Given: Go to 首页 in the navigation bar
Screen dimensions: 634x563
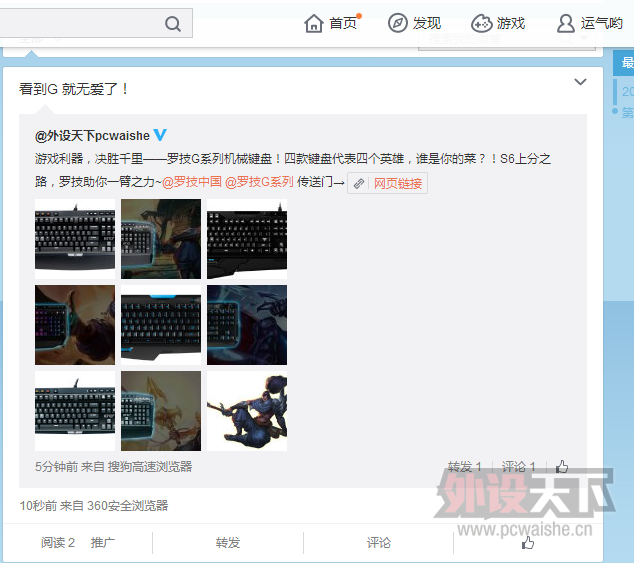Looking at the screenshot, I should [343, 23].
